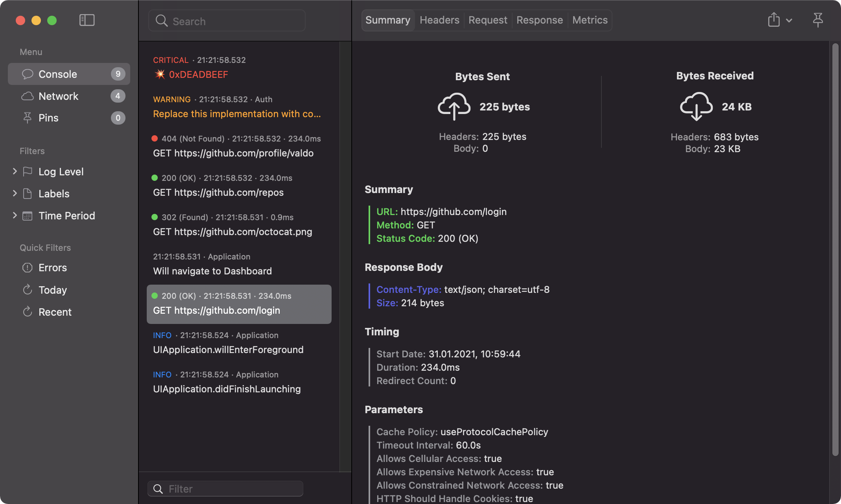Click the search magnifier icon
This screenshot has height=504, width=841.
pyautogui.click(x=161, y=21)
